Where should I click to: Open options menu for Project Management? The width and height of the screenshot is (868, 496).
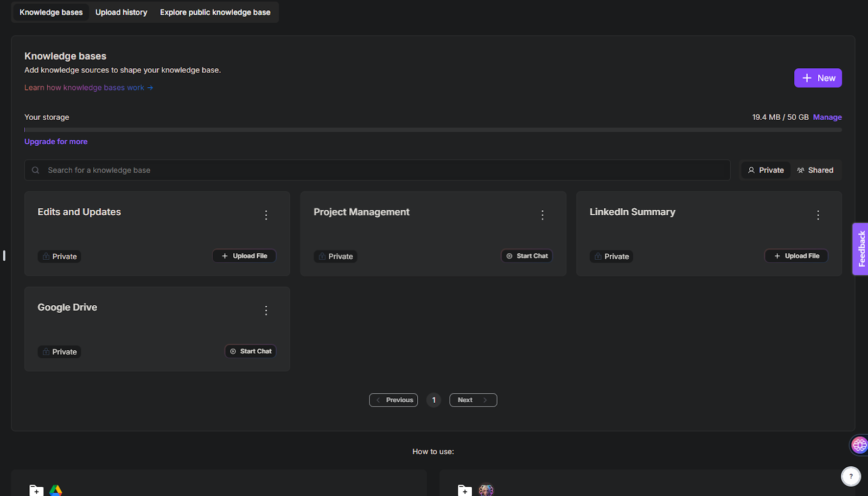pyautogui.click(x=542, y=215)
